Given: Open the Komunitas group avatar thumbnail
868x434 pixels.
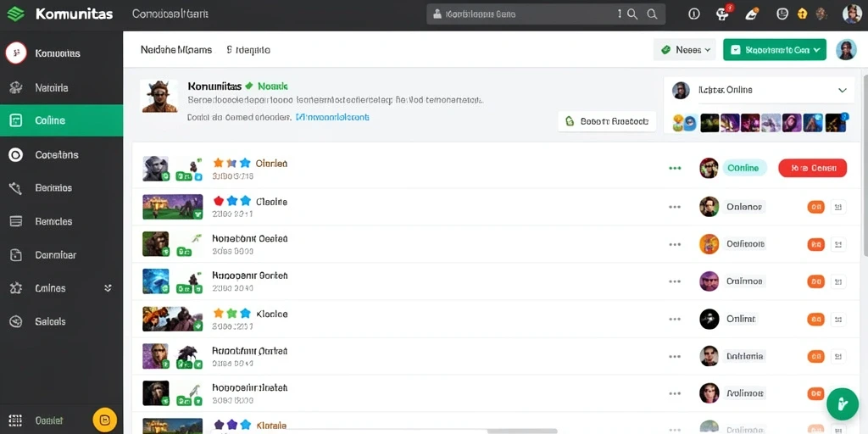Looking at the screenshot, I should (159, 97).
